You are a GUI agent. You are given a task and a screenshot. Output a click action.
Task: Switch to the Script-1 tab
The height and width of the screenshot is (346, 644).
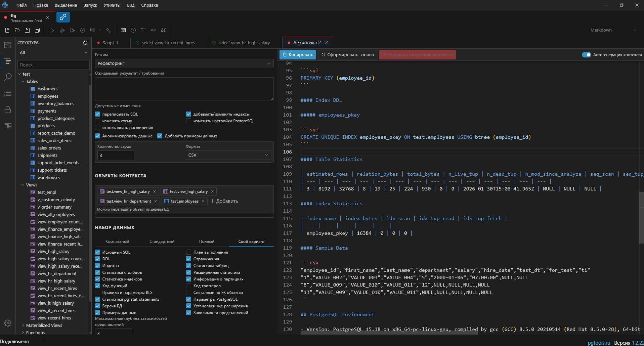click(110, 43)
